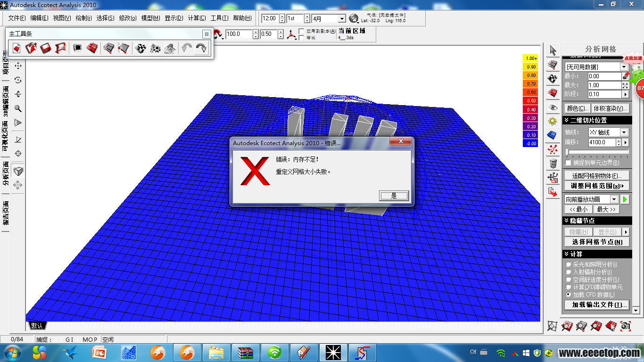The width and height of the screenshot is (644, 362).
Task: Select 采光和照明分析 radio option
Action: pos(569,265)
